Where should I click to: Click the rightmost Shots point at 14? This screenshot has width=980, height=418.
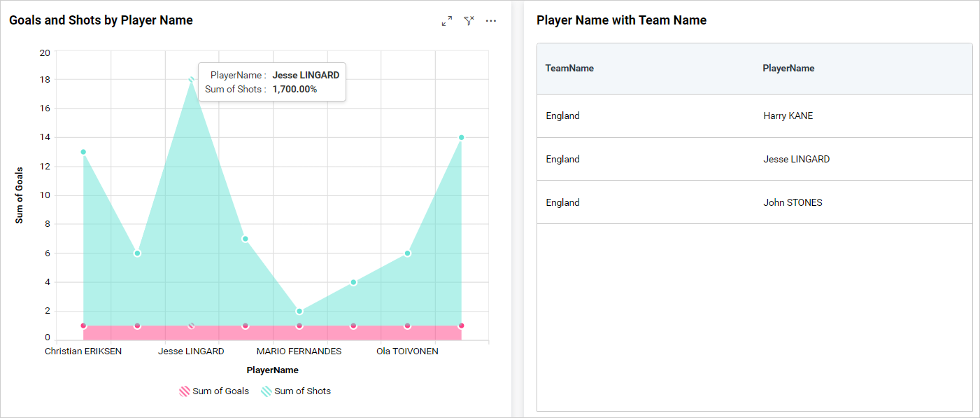click(462, 138)
